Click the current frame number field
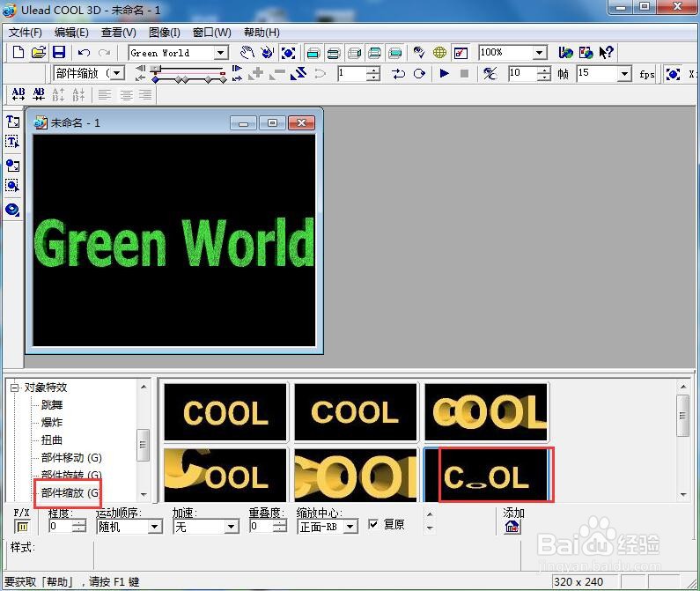The width and height of the screenshot is (700, 591). [352, 74]
